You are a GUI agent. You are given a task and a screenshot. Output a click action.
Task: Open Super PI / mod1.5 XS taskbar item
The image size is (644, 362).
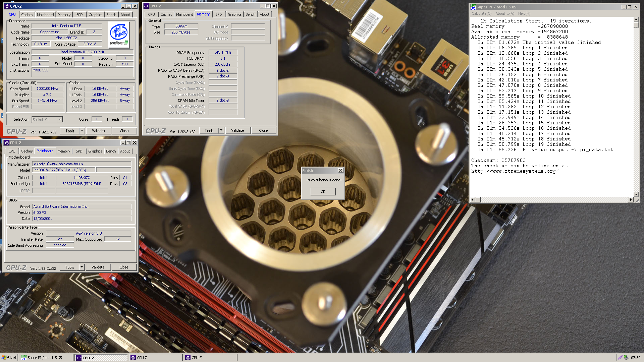pos(46,358)
